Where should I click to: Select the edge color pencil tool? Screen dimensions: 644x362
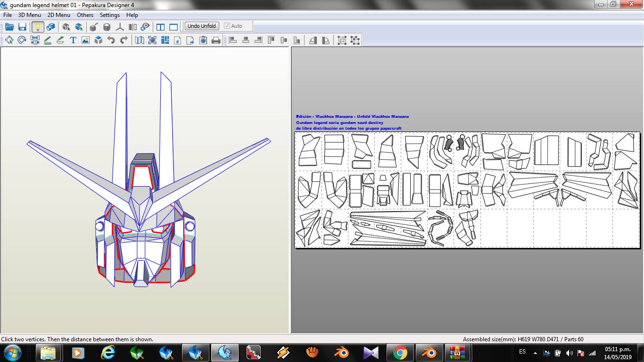point(48,40)
